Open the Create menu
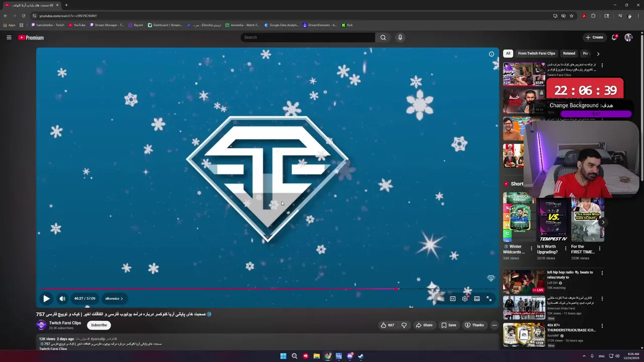 pyautogui.click(x=594, y=37)
